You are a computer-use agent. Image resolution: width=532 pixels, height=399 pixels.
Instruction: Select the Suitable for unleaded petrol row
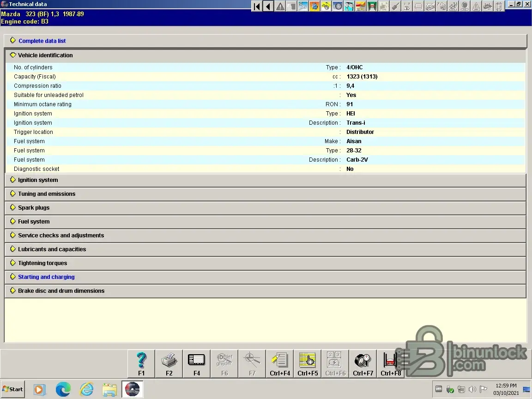(266, 95)
